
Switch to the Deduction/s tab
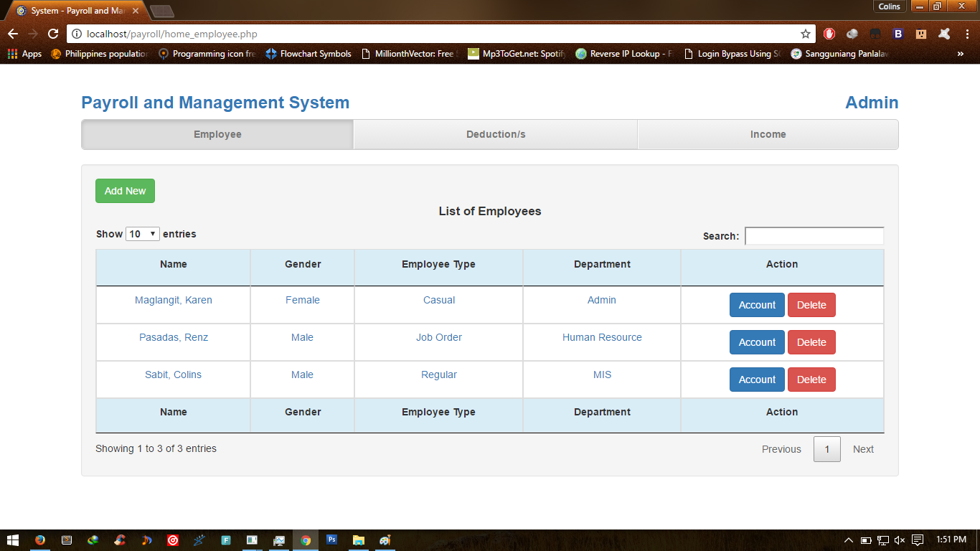495,134
